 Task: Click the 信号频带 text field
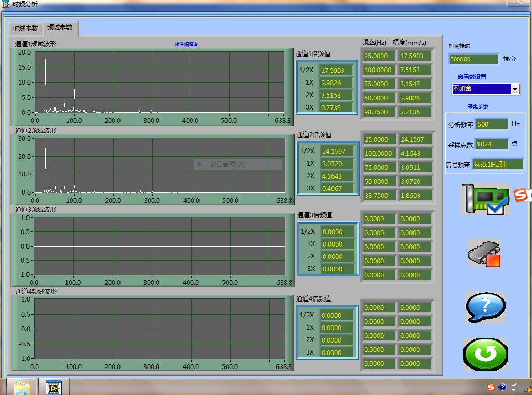(x=497, y=165)
